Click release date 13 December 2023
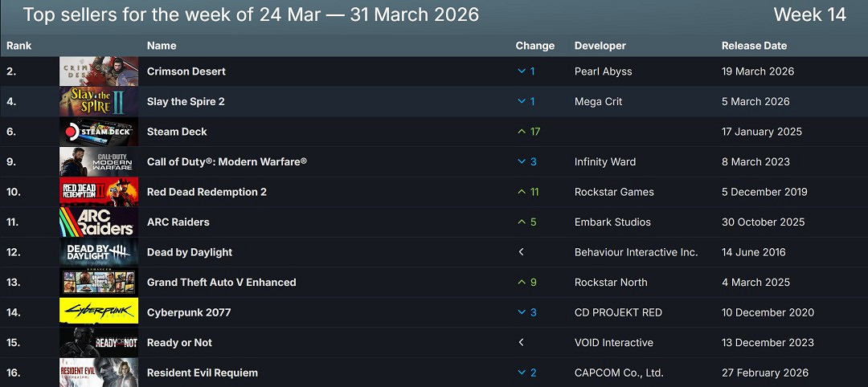 pos(768,342)
